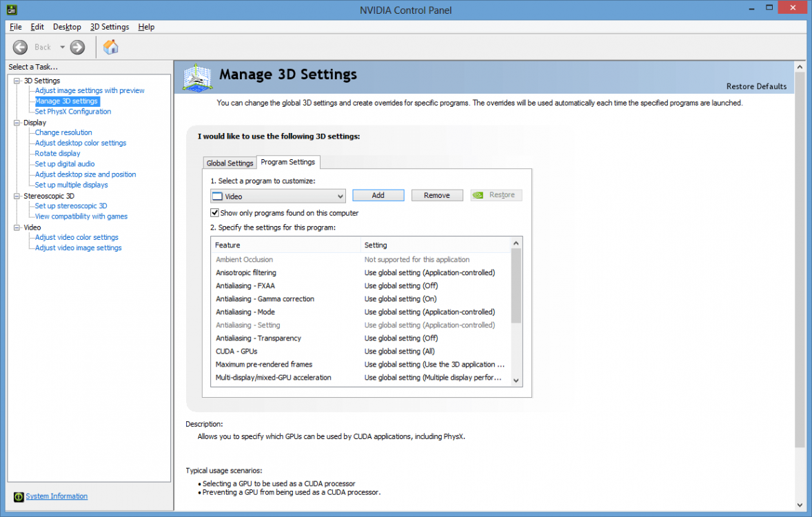Open Set PhysX Configuration
The width and height of the screenshot is (812, 517).
pyautogui.click(x=73, y=112)
